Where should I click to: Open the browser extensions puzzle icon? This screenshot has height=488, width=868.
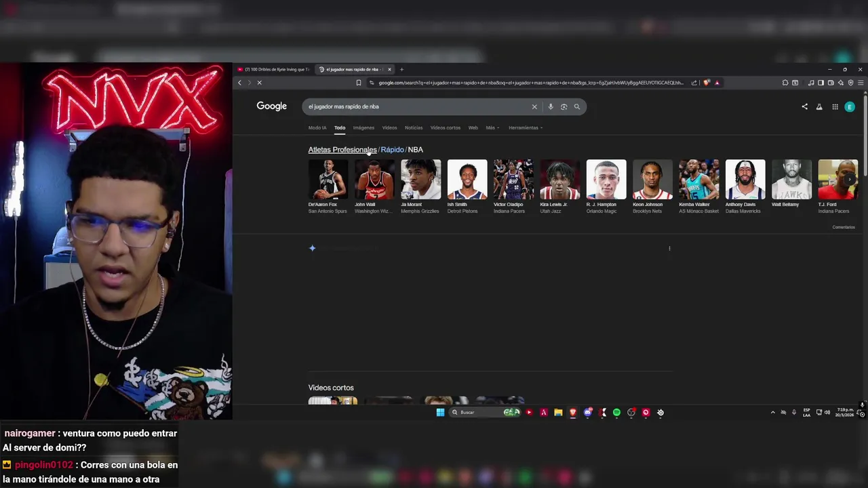pos(785,83)
